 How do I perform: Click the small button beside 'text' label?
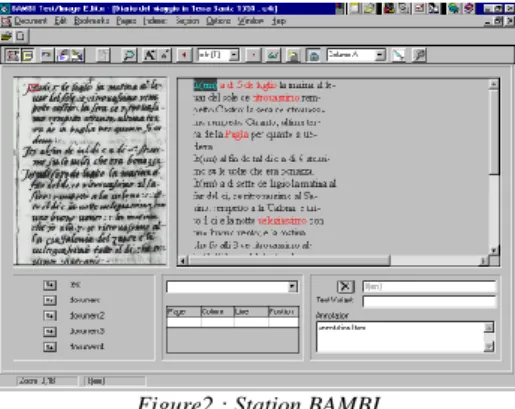pyautogui.click(x=50, y=285)
